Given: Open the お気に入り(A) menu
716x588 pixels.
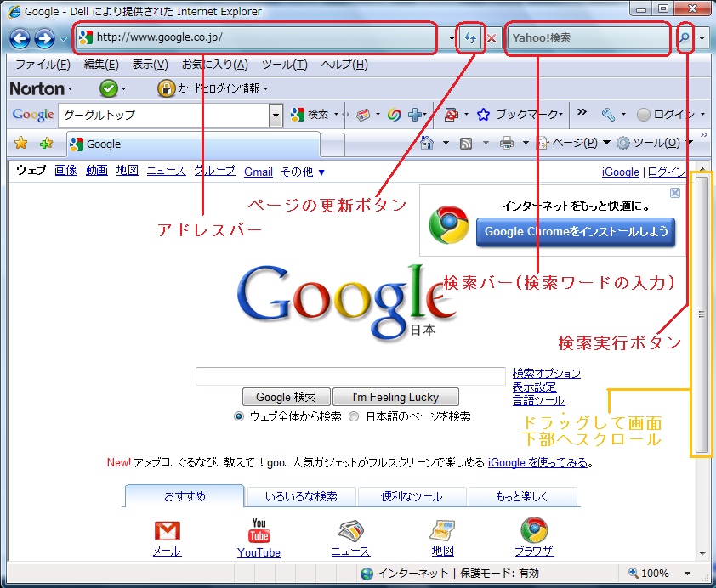Looking at the screenshot, I should [214, 65].
